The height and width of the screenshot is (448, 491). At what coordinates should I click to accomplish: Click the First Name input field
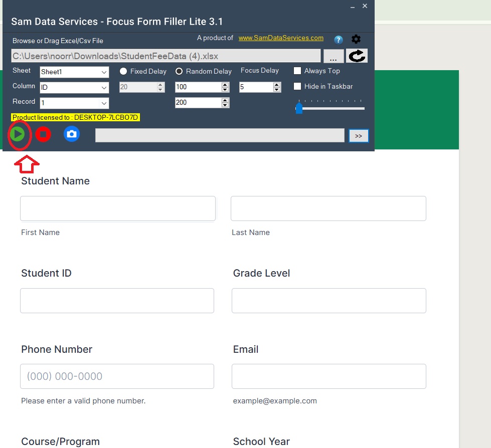coord(118,208)
